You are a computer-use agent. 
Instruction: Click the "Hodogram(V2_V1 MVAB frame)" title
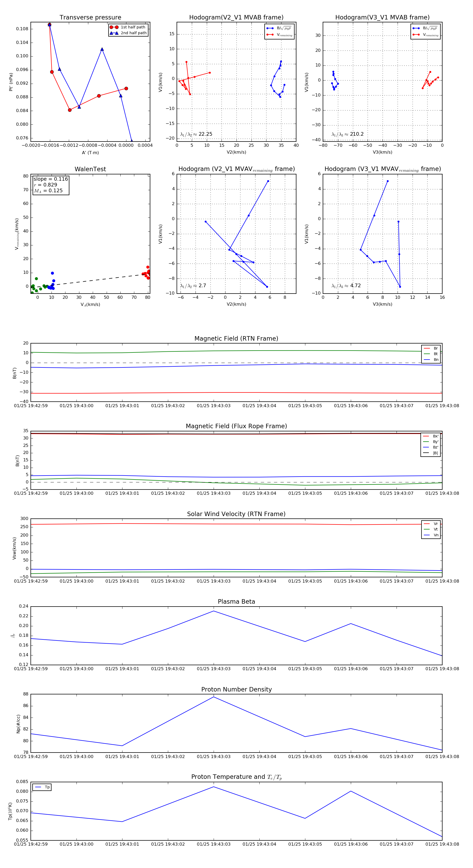pyautogui.click(x=236, y=18)
